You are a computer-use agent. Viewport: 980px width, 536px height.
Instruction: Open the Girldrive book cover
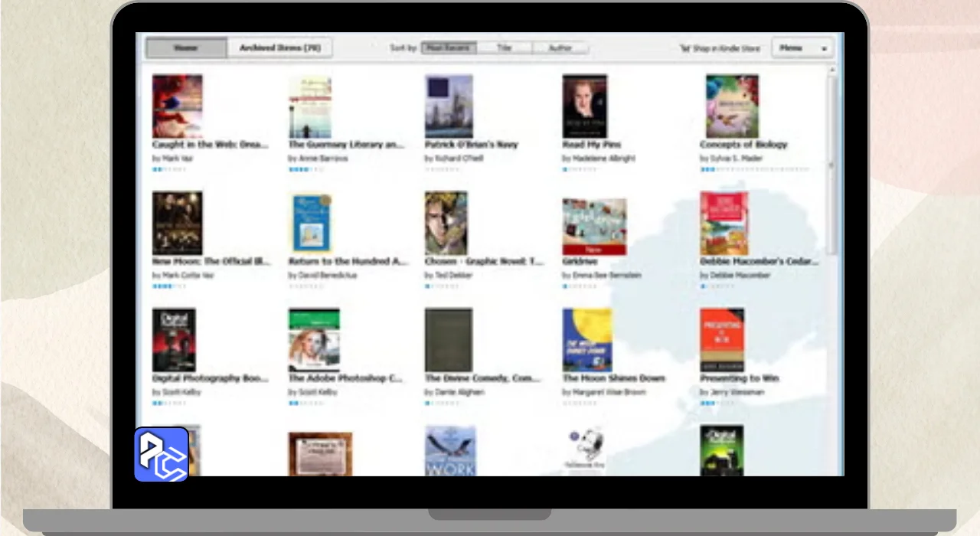point(594,227)
